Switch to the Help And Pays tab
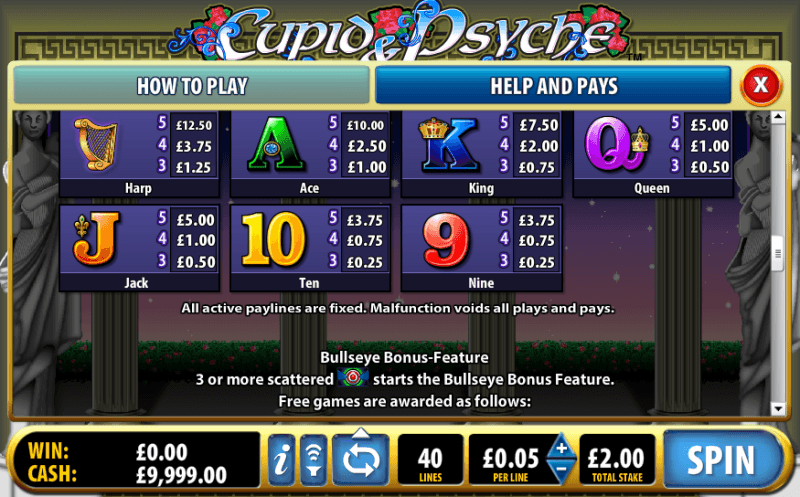The width and height of the screenshot is (800, 497). [554, 86]
